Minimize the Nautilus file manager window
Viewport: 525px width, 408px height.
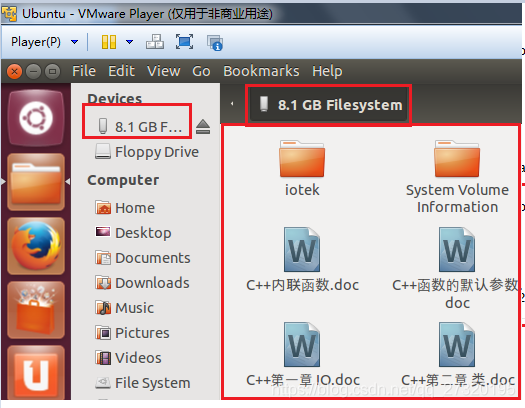pos(33,71)
